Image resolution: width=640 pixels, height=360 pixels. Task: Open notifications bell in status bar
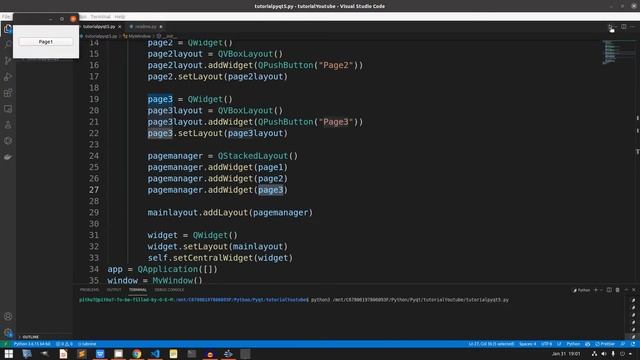[x=633, y=344]
